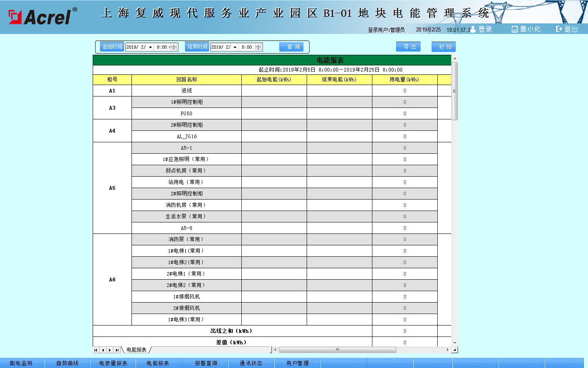
Task: Click the 登录 login user icon
Action: pyautogui.click(x=473, y=29)
